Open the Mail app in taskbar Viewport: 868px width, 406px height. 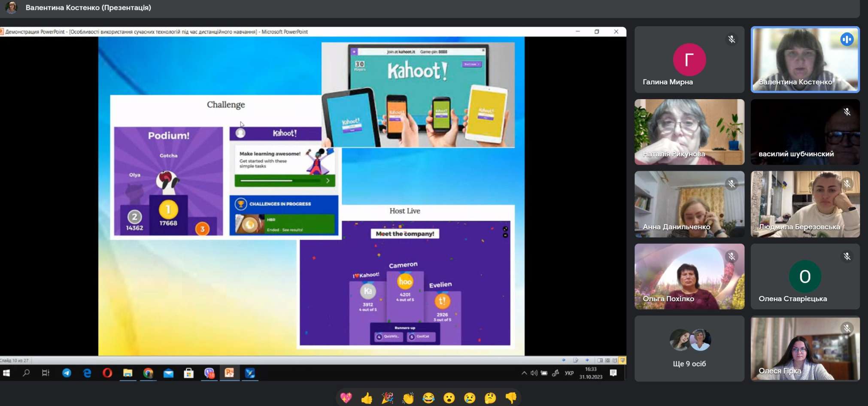tap(168, 373)
